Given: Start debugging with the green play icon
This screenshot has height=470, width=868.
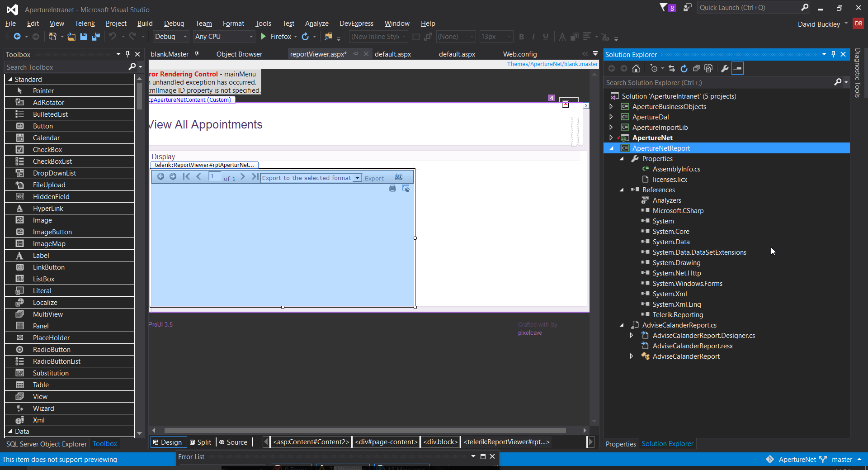Looking at the screenshot, I should [264, 37].
